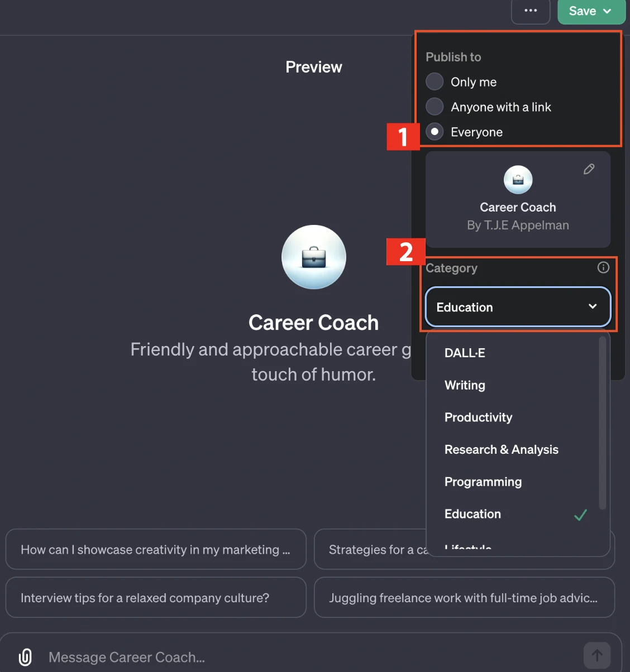Click the three-dots more options icon

[x=531, y=11]
